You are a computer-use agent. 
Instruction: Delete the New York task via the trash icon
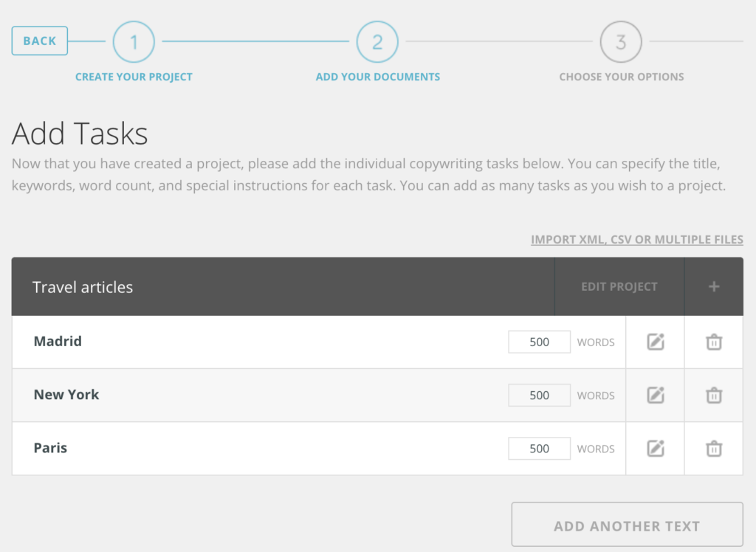(x=713, y=395)
